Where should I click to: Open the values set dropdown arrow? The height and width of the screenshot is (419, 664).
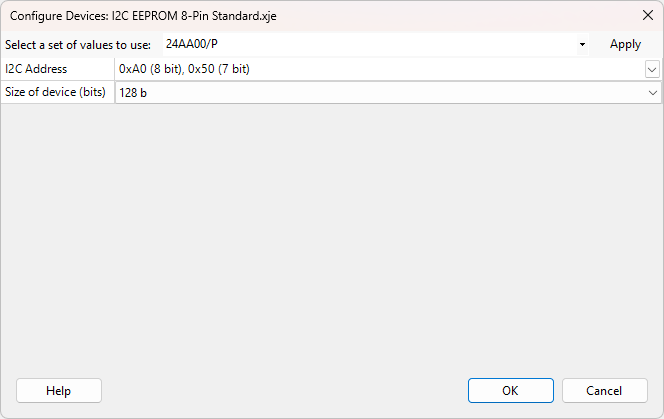(x=582, y=45)
